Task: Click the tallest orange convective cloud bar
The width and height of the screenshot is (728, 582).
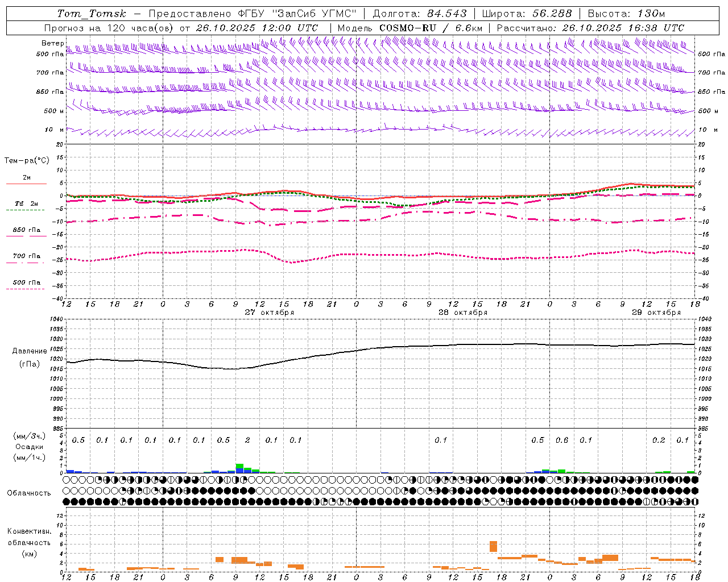Action: (493, 546)
